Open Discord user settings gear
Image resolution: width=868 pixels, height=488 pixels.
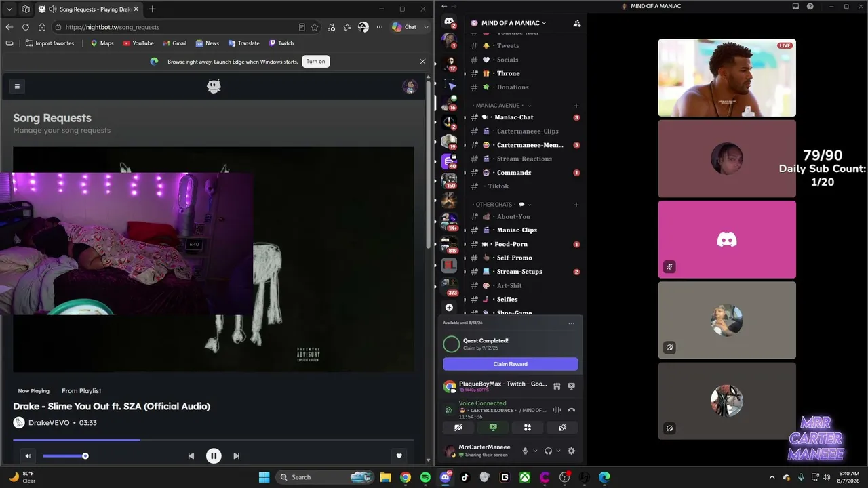click(x=571, y=451)
